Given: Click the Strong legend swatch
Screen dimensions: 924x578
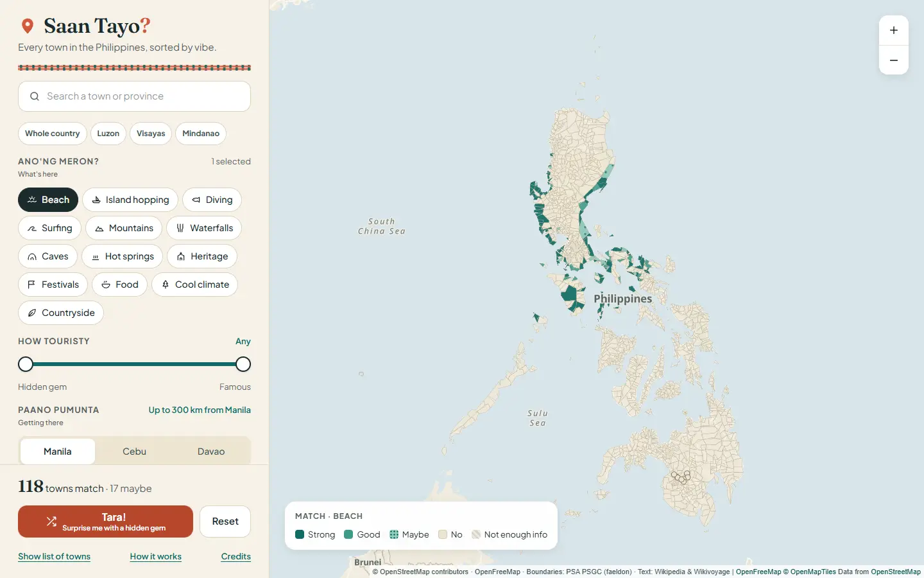Looking at the screenshot, I should 300,534.
